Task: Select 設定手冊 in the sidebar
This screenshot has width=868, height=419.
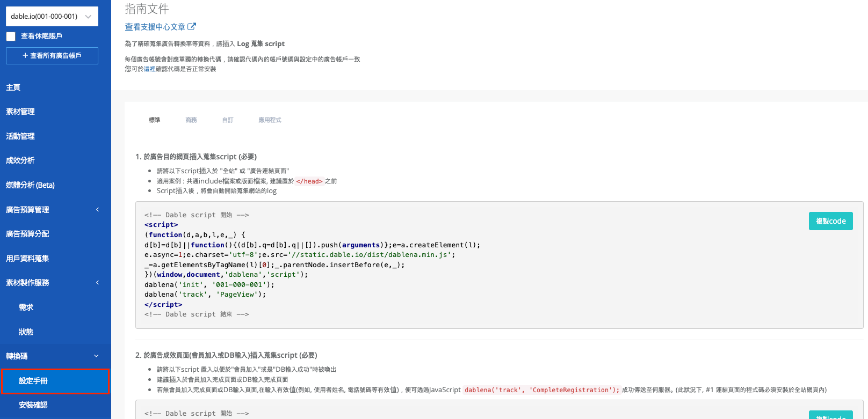Action: click(x=55, y=381)
